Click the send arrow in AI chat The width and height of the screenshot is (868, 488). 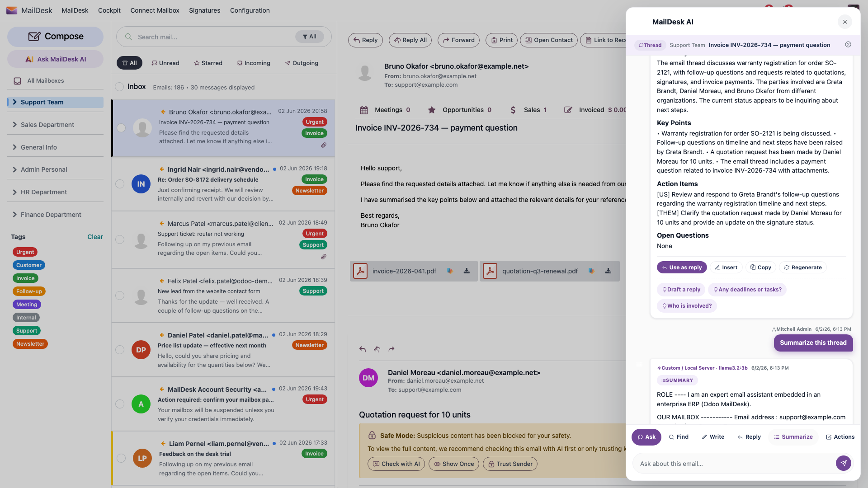[843, 463]
